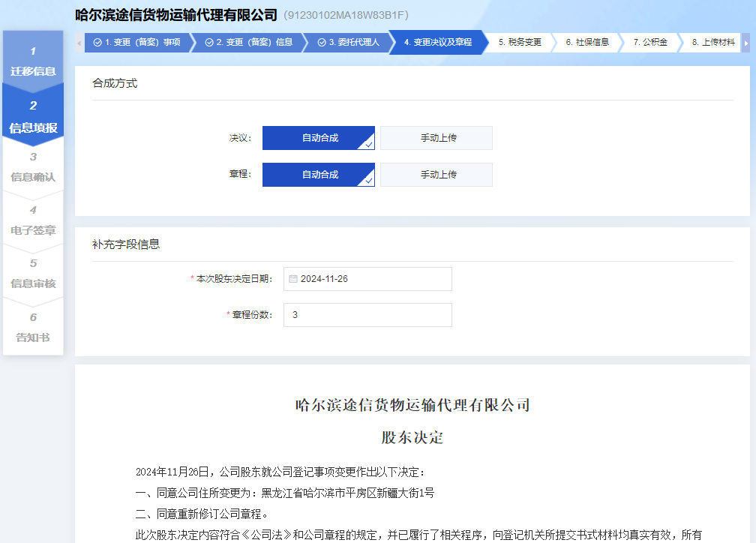The height and width of the screenshot is (543, 756).
Task: Select sidebar step 2 信息填报
Action: click(x=33, y=116)
